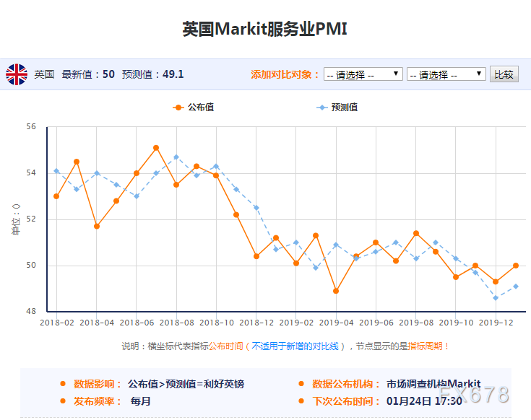
Task: Open the second 请选择 comparison dropdown
Action: tap(446, 74)
